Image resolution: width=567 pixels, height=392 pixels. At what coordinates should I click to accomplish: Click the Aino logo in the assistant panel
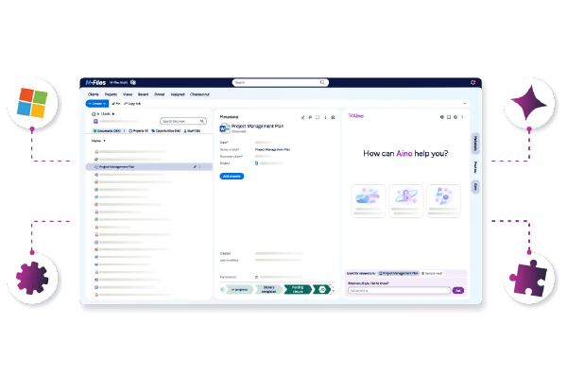click(356, 116)
